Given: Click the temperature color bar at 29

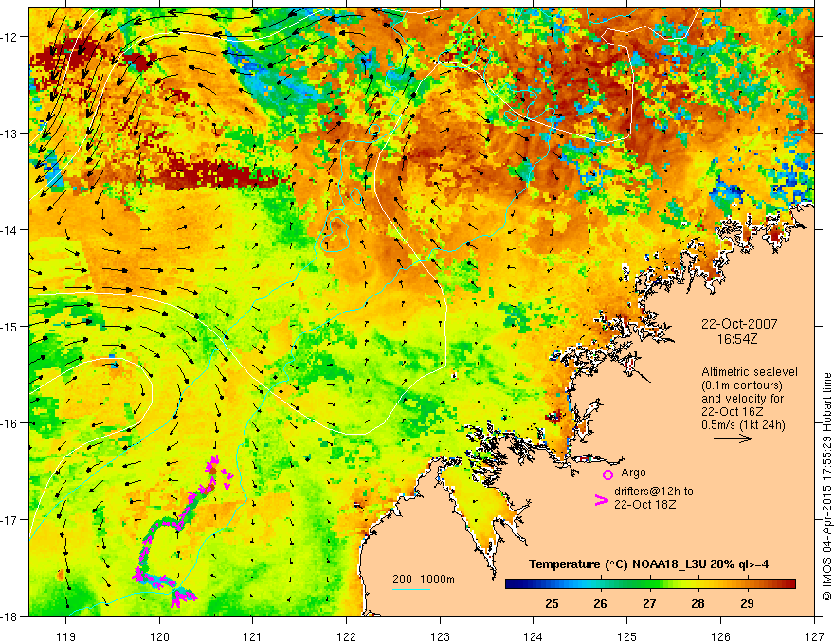Looking at the screenshot, I should click(747, 584).
